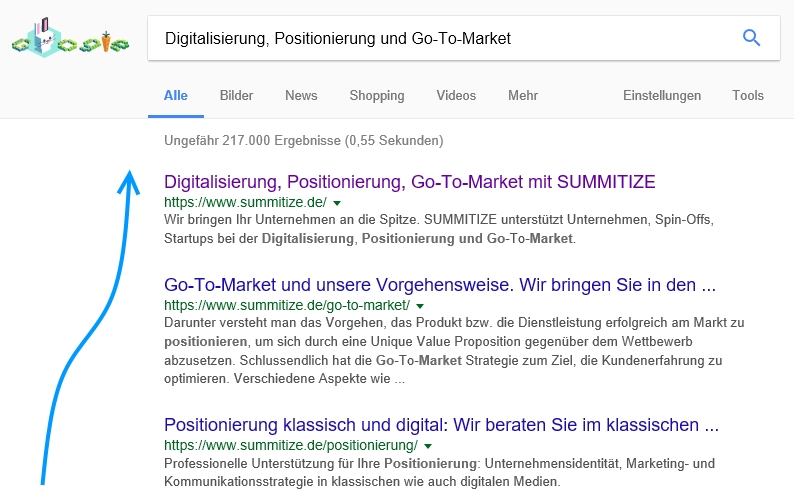Open the Google doodle logo
This screenshot has height=503, width=800.
pos(70,38)
